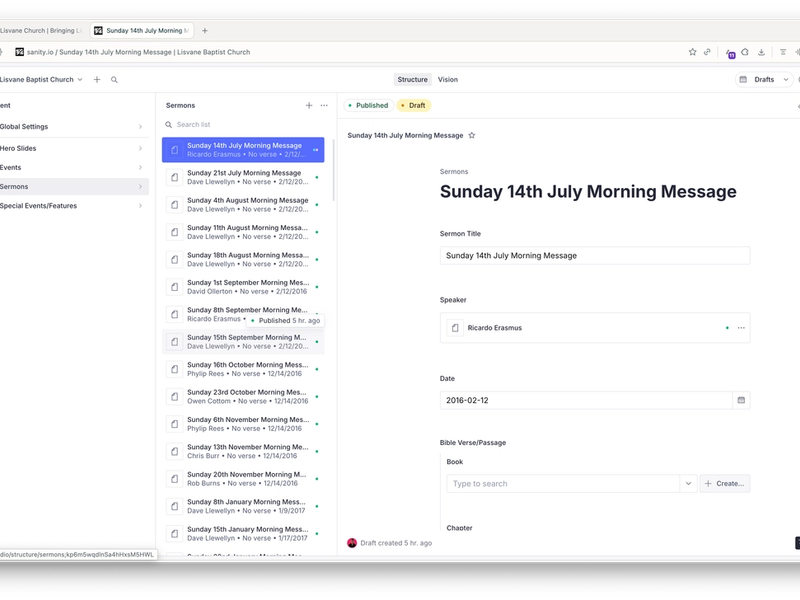Expand Special Events/Features section
Viewport: 800px width, 600px height.
coord(74,206)
